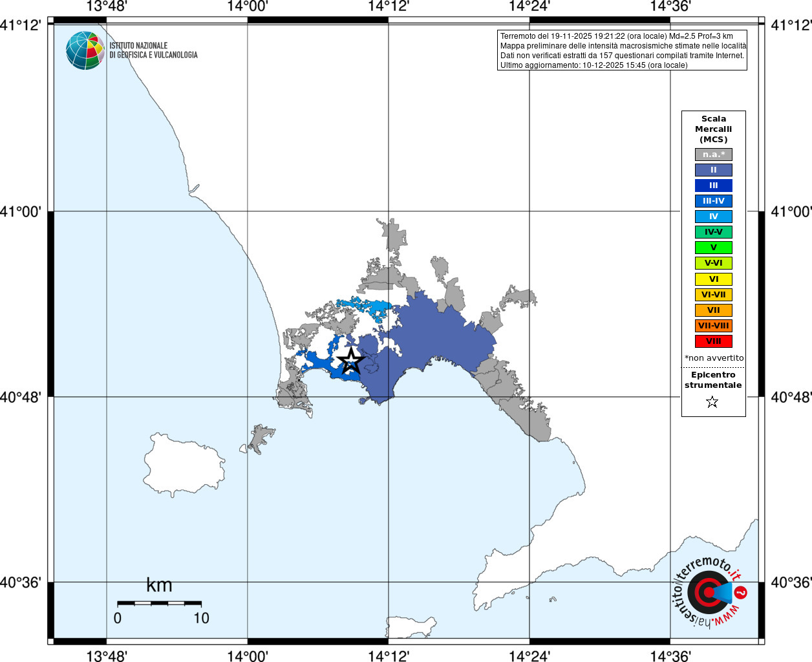The image size is (812, 662).
Task: Click 'ISTITUTO NAZIONALE DI GEOFISICA E VULCANOLOGIA' text
Action: pyautogui.click(x=153, y=50)
